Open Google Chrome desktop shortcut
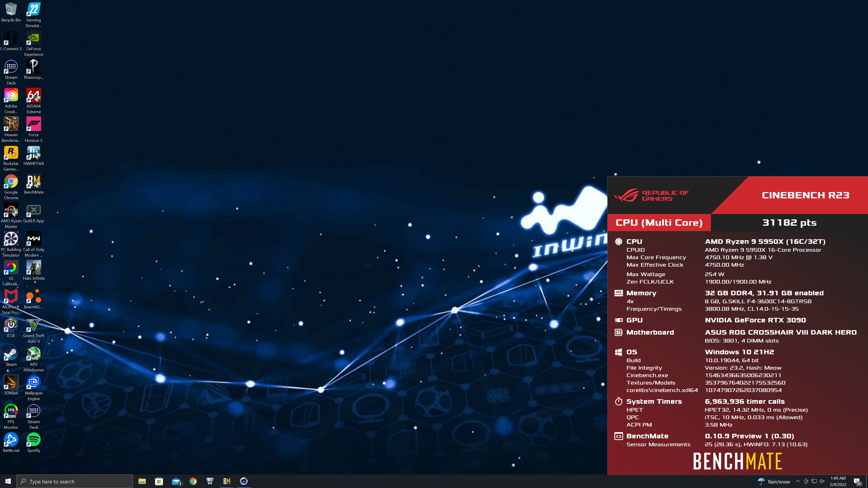The width and height of the screenshot is (868, 488). tap(11, 187)
